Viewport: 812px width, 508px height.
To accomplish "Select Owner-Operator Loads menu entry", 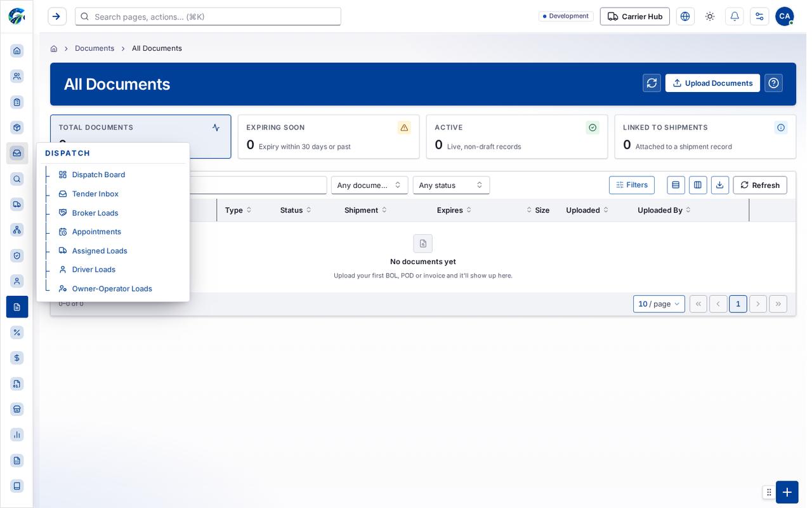I will pos(112,289).
